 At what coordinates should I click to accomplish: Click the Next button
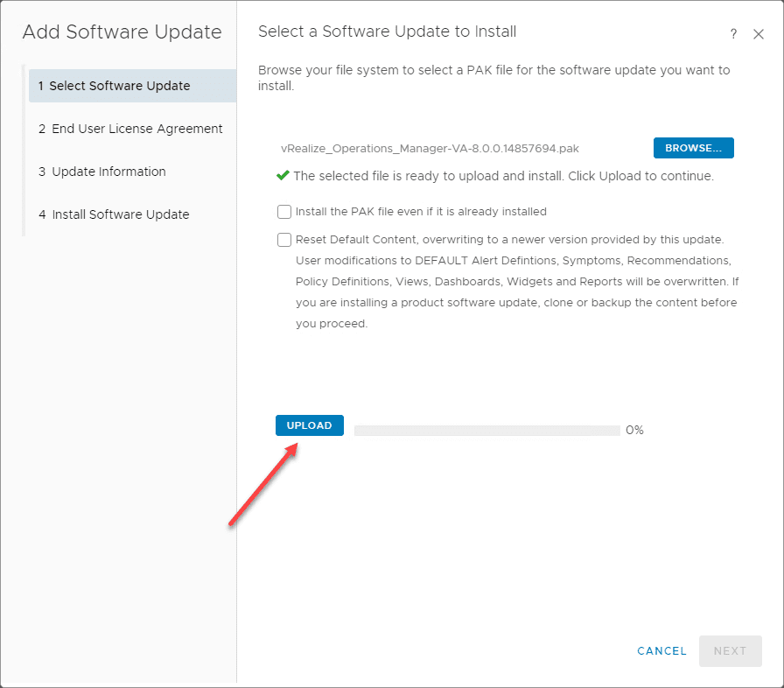click(730, 651)
